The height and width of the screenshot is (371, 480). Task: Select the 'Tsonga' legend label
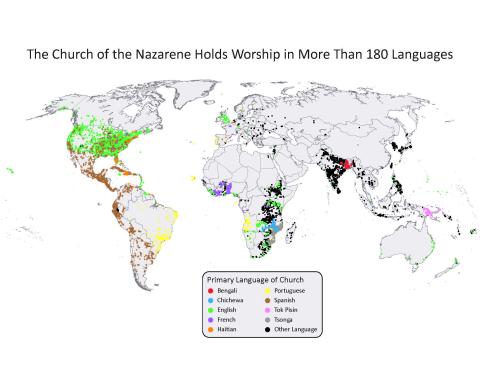tap(283, 320)
